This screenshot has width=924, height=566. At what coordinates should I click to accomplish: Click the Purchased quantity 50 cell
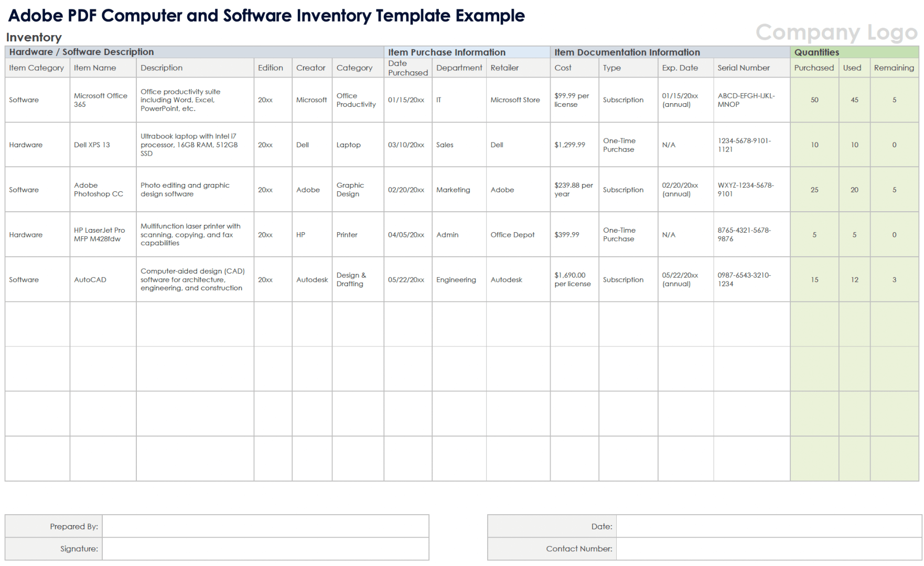pyautogui.click(x=814, y=100)
